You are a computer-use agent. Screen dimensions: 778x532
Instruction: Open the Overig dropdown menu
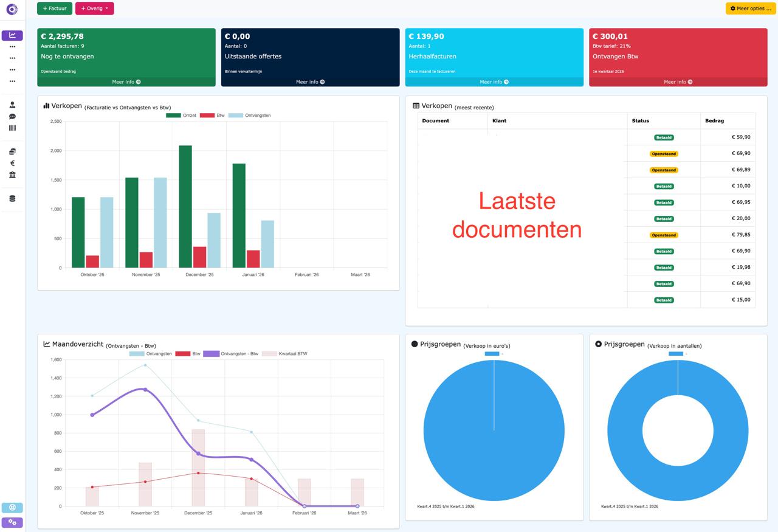tap(94, 9)
